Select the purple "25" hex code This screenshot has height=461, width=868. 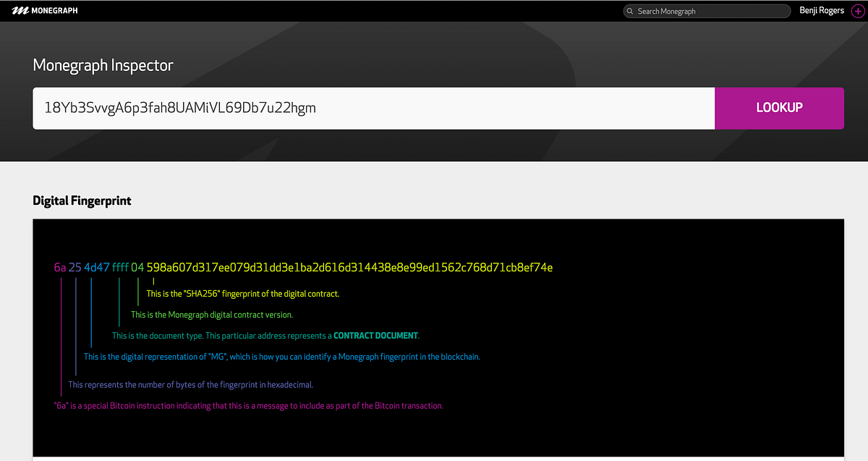pos(75,267)
